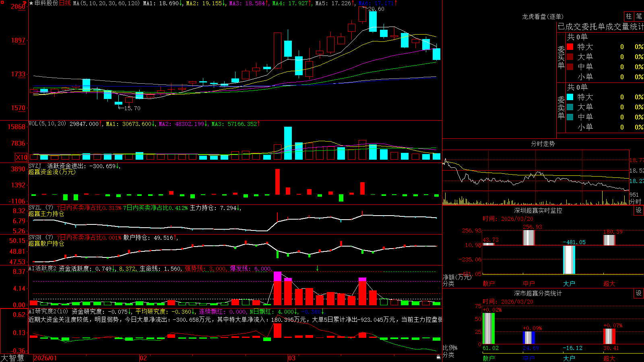Screen dimensions: 644x362
Task: Click the red 特大 buy-order swatch
Action: coord(570,47)
